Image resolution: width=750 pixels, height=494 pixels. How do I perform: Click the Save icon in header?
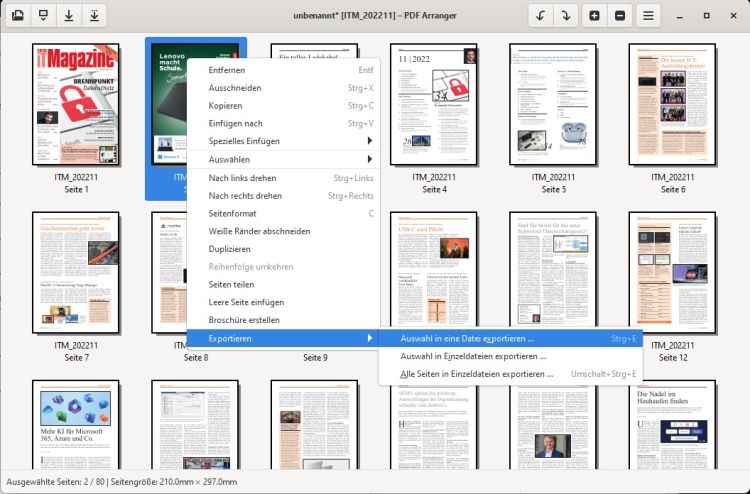click(x=68, y=16)
